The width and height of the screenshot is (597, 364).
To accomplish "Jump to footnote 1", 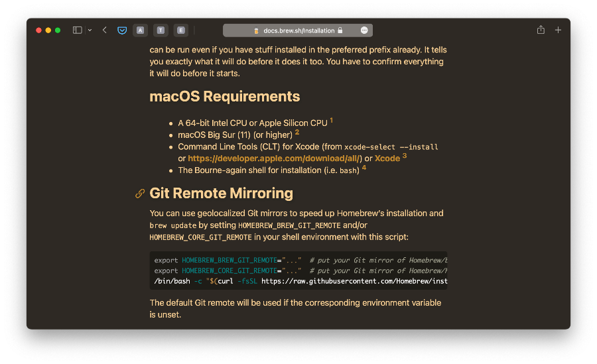I will (331, 120).
